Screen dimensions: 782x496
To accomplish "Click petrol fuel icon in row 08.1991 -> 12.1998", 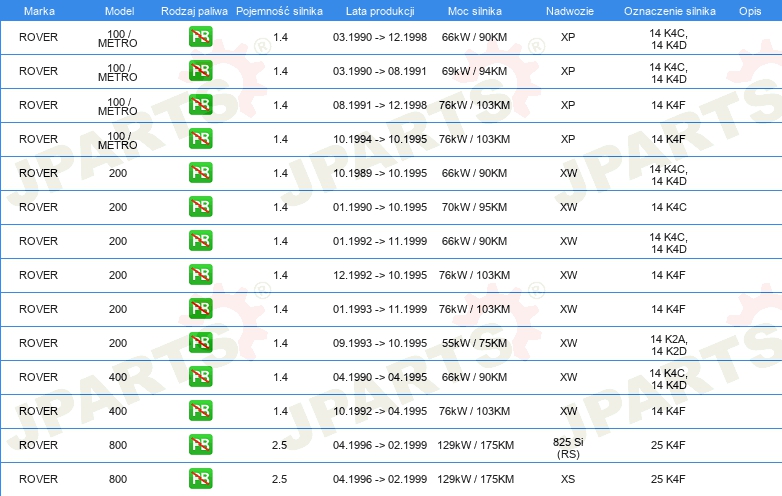I will point(200,105).
